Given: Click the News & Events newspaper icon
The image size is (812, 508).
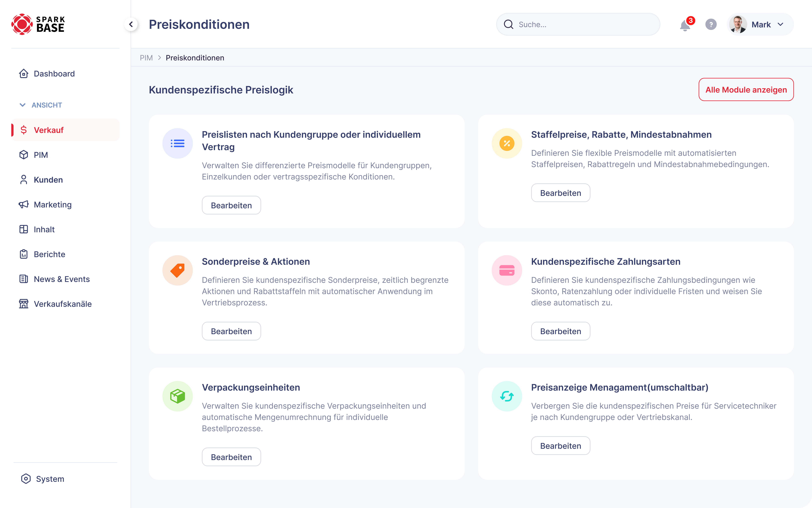Looking at the screenshot, I should click(x=24, y=279).
